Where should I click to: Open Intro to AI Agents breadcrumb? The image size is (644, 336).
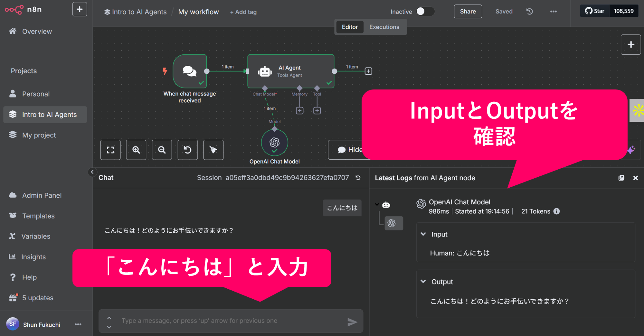coord(135,12)
